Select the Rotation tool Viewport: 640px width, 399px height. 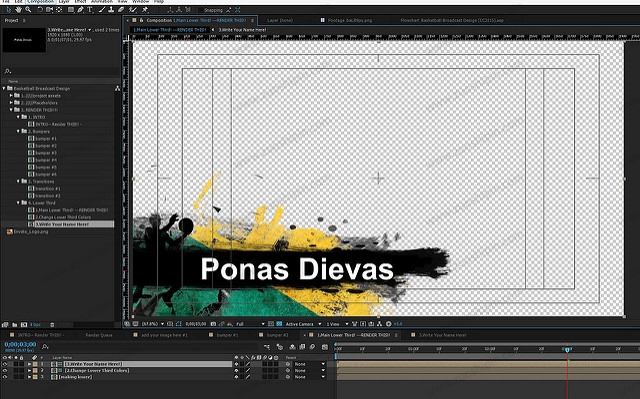[40, 9]
